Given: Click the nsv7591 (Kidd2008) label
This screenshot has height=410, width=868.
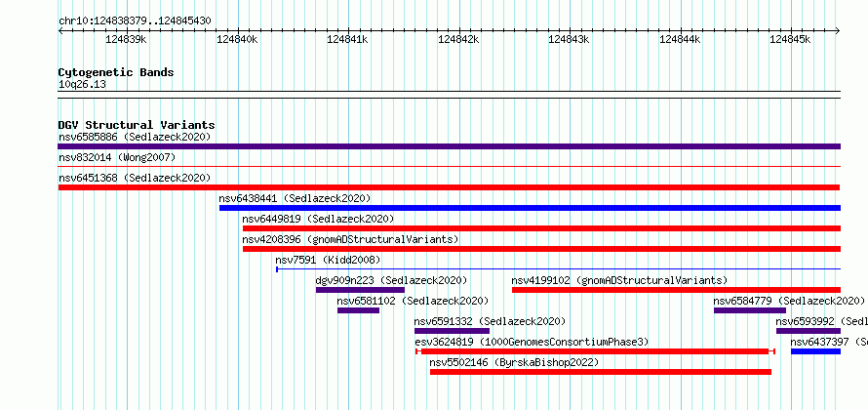Looking at the screenshot, I should point(328,260).
